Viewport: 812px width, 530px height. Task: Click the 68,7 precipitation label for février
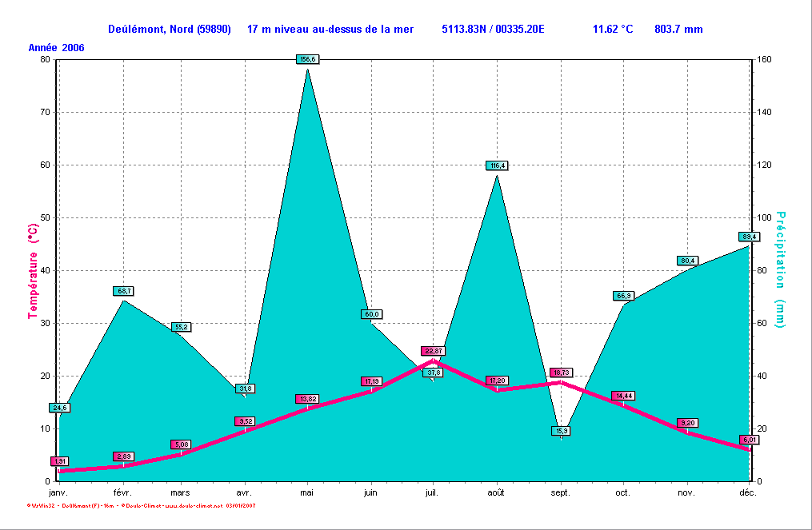pos(123,291)
